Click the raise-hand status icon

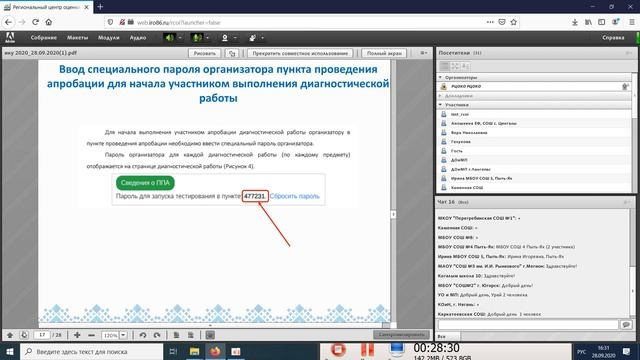click(253, 38)
